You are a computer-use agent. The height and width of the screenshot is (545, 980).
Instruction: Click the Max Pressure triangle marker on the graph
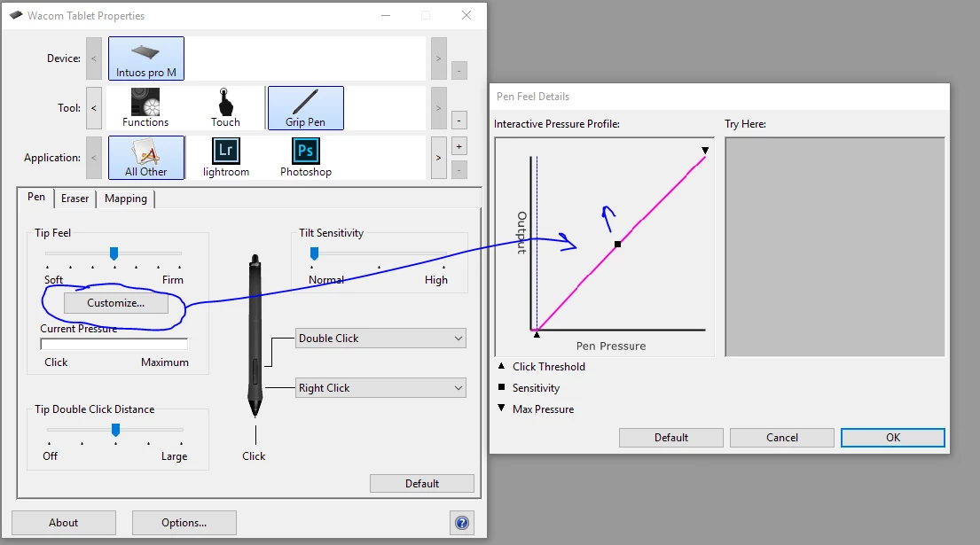click(x=705, y=151)
